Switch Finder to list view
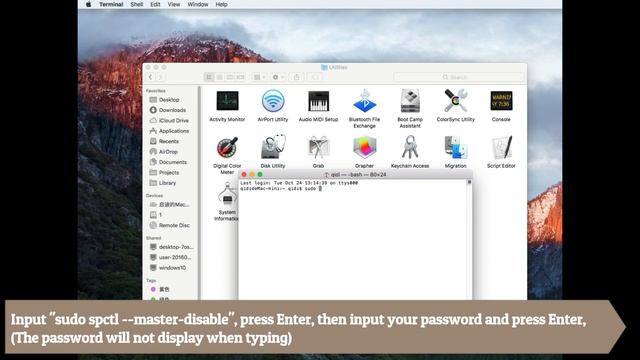The image size is (640, 360). [x=220, y=77]
